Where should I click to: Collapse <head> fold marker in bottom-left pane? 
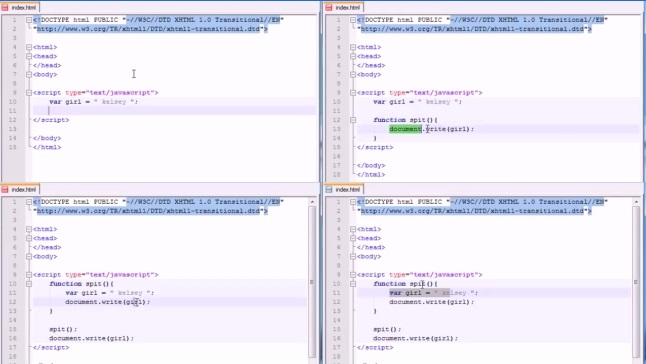point(29,238)
